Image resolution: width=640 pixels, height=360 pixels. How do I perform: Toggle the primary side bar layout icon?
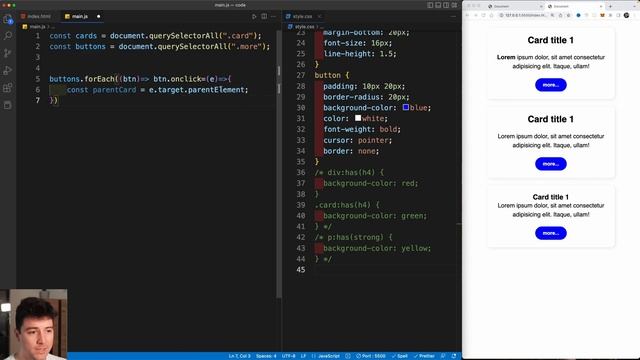tap(430, 5)
